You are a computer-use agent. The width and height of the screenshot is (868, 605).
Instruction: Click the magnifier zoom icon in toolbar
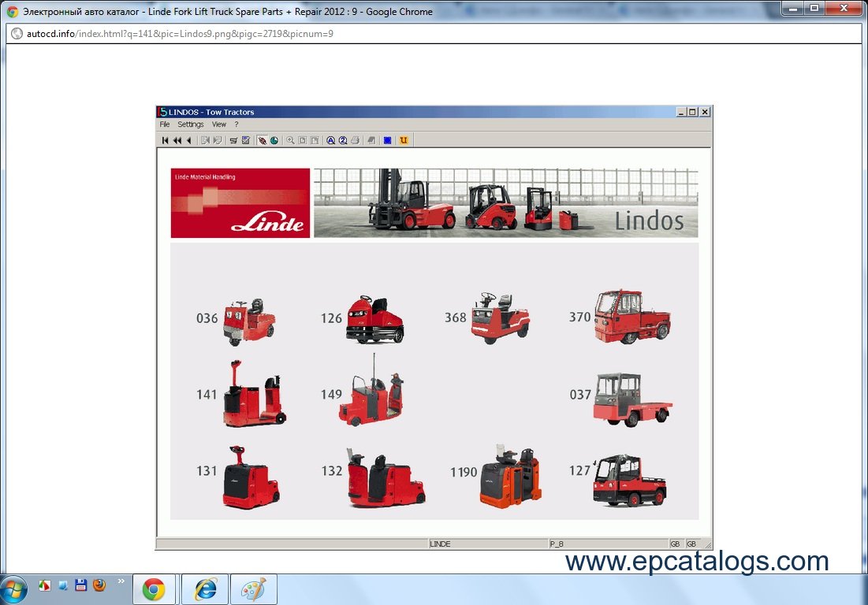[291, 140]
